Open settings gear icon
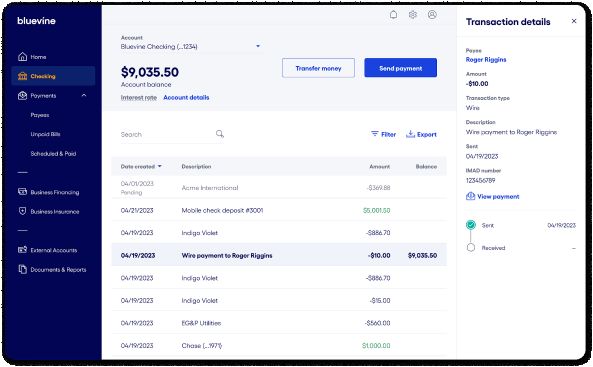The width and height of the screenshot is (593, 367). 413,15
